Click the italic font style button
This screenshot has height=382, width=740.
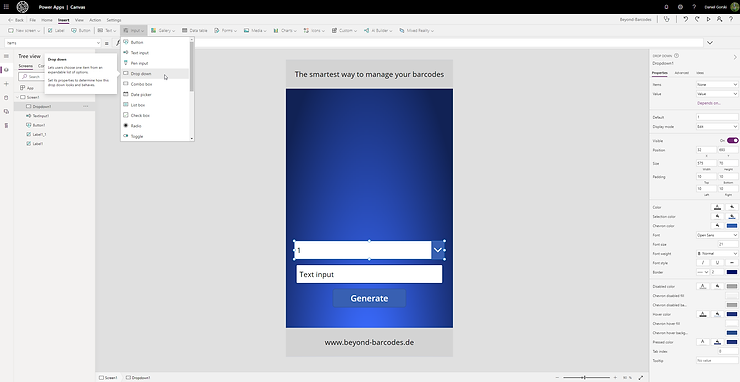(x=703, y=263)
